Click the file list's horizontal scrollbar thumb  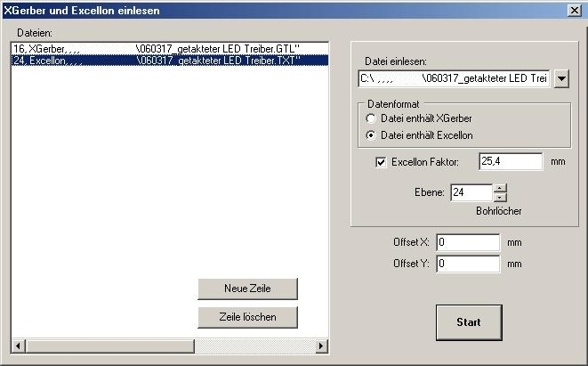[109, 346]
